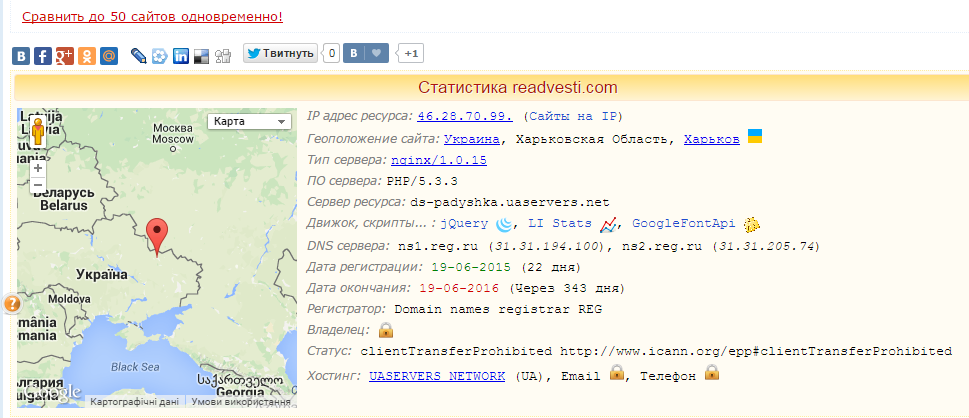
Task: Share page on Facebook
Action: [x=43, y=56]
